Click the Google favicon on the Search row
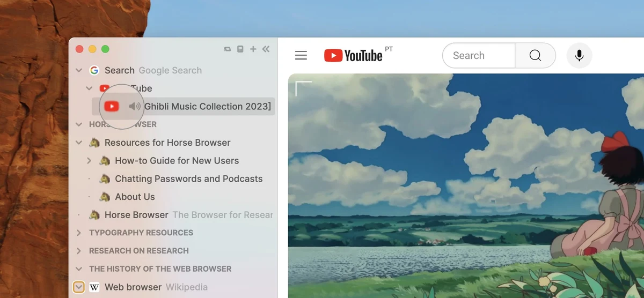The image size is (644, 298). (94, 70)
